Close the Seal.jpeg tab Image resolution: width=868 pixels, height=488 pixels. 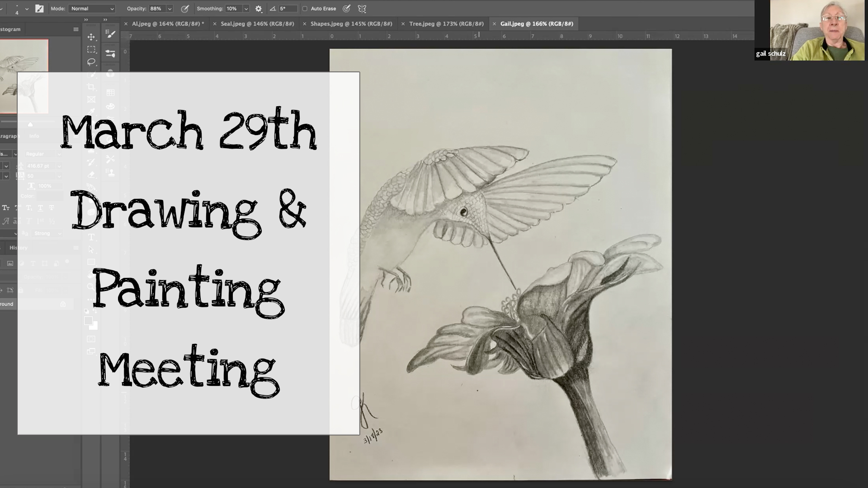[x=214, y=24]
